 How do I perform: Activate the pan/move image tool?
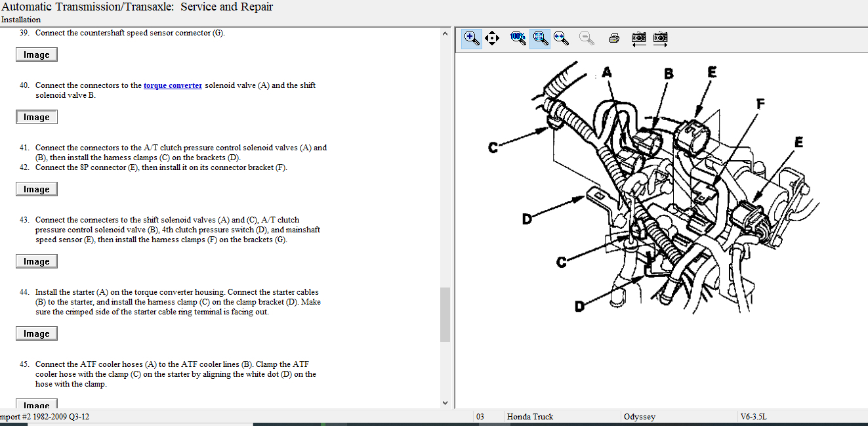click(492, 38)
